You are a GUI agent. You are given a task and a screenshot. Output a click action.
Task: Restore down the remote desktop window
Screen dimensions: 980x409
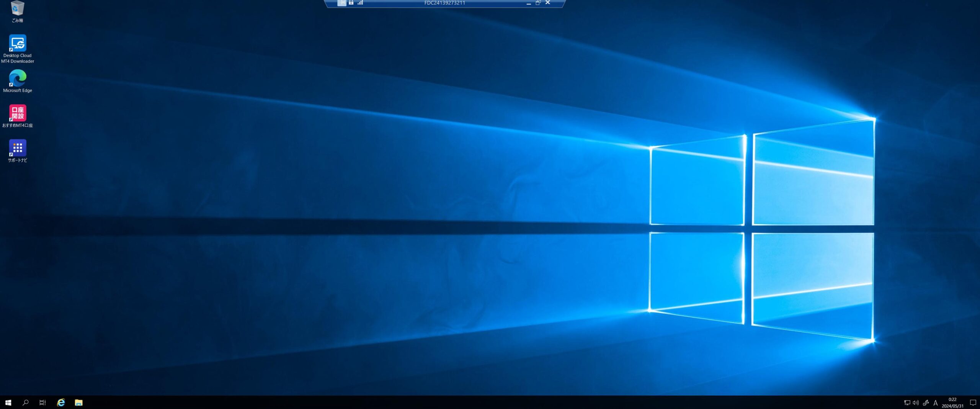(x=538, y=3)
